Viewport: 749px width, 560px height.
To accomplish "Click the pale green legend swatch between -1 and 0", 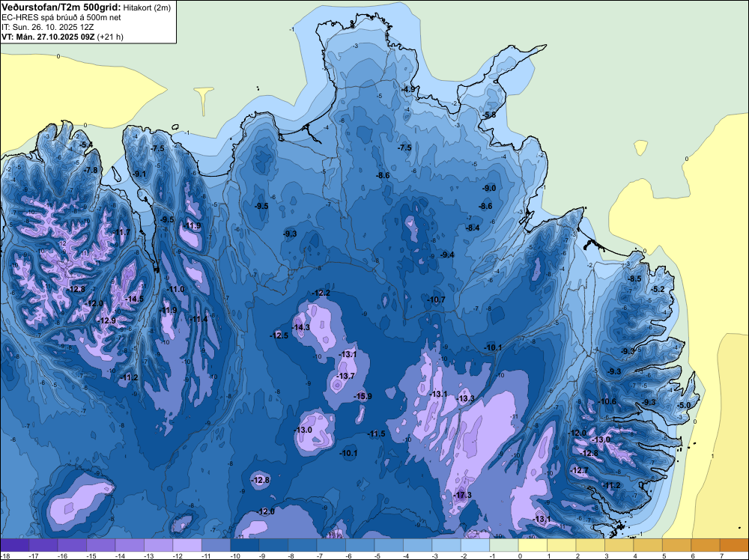I will coord(504,545).
